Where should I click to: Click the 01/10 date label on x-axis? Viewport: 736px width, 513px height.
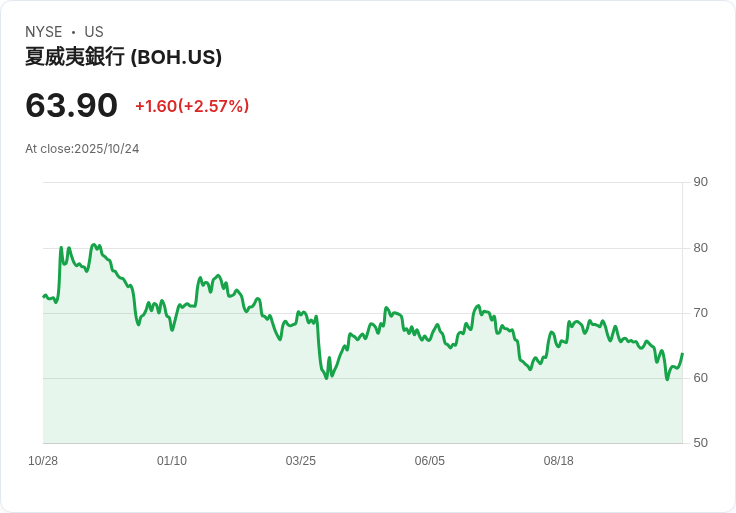(172, 461)
